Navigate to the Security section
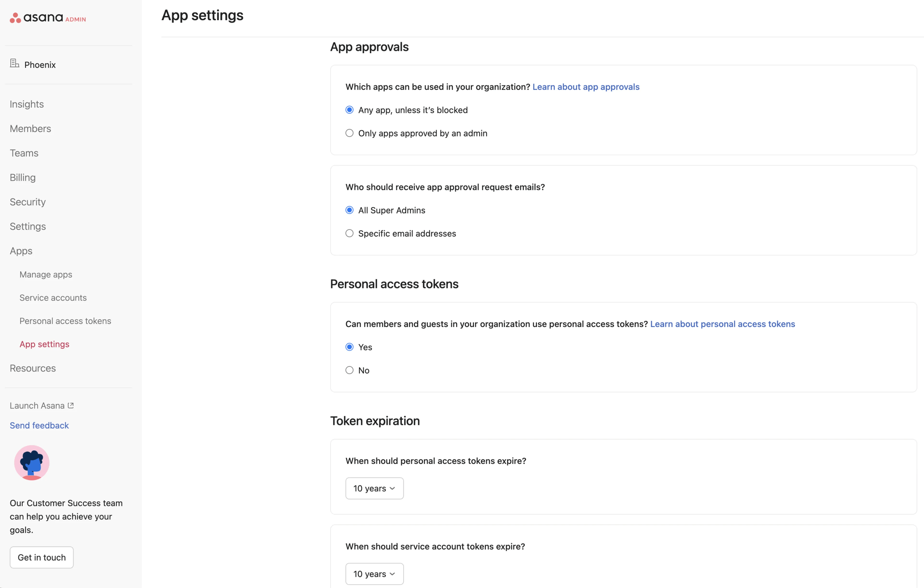This screenshot has height=588, width=924. pyautogui.click(x=27, y=202)
